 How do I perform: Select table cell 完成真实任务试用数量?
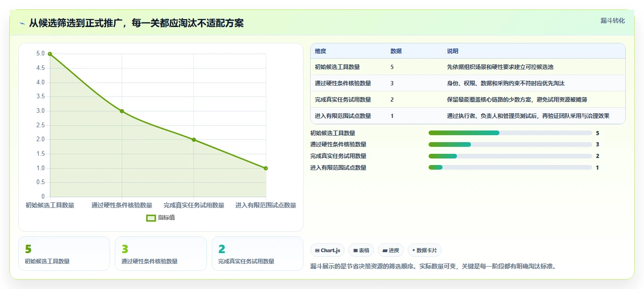click(x=343, y=100)
